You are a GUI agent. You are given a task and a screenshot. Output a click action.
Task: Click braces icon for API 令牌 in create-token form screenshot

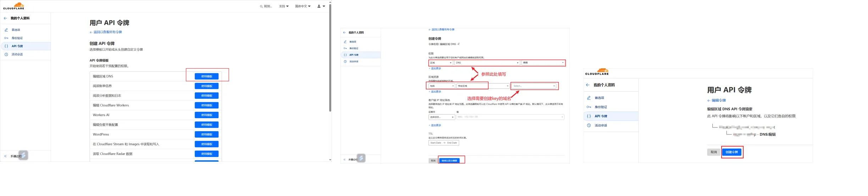[x=345, y=55]
